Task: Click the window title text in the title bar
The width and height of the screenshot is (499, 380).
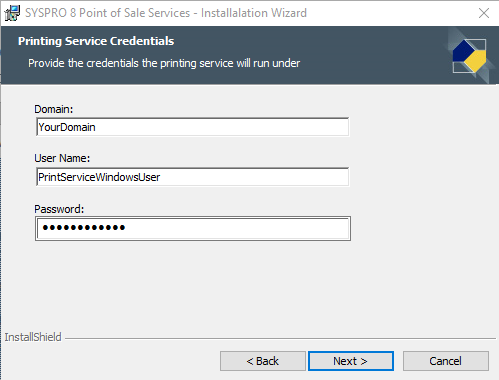Action: [166, 13]
